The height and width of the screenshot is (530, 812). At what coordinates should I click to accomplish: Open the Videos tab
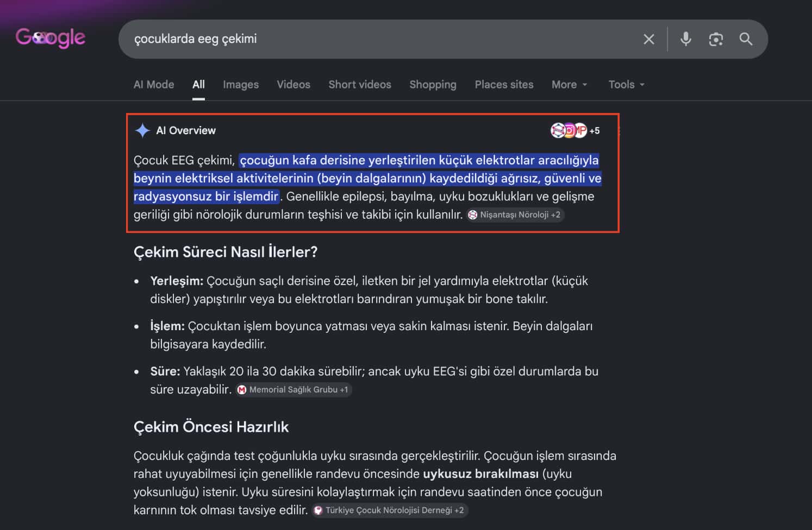point(293,85)
